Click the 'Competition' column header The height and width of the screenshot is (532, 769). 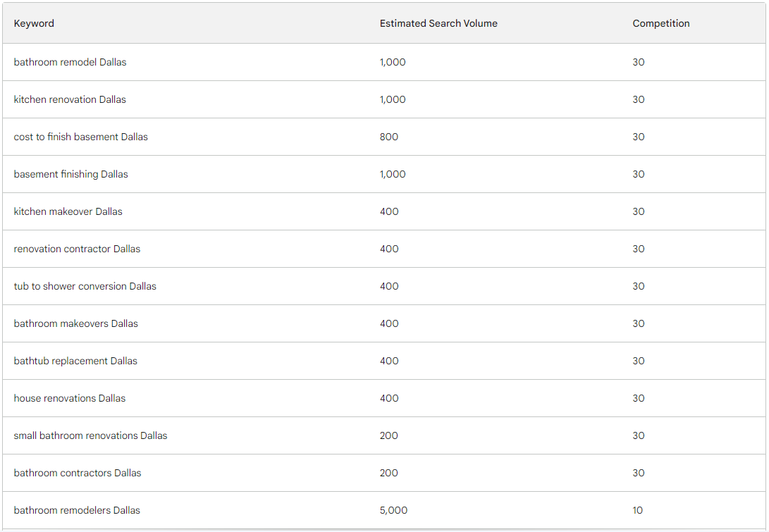(x=660, y=23)
